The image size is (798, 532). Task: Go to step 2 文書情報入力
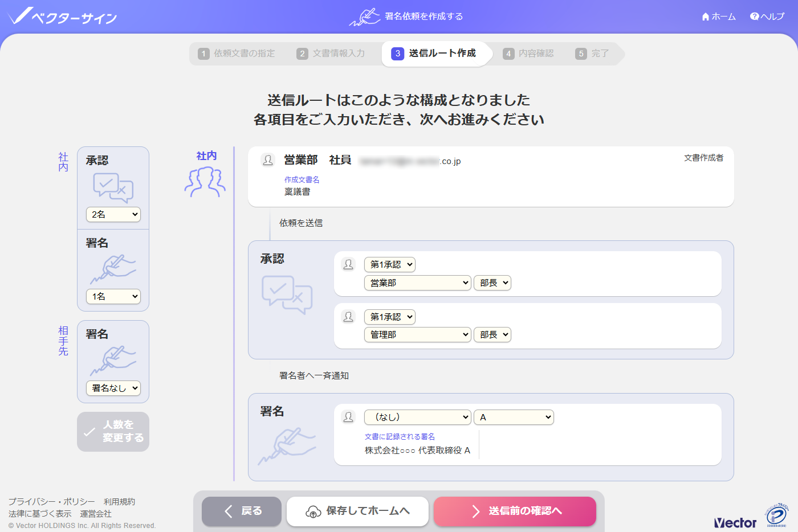click(x=331, y=54)
